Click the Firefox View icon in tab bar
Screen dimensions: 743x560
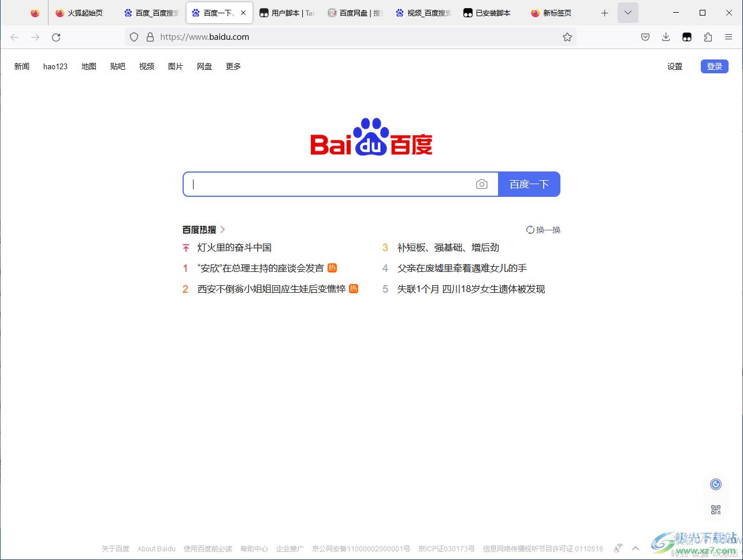pyautogui.click(x=35, y=13)
